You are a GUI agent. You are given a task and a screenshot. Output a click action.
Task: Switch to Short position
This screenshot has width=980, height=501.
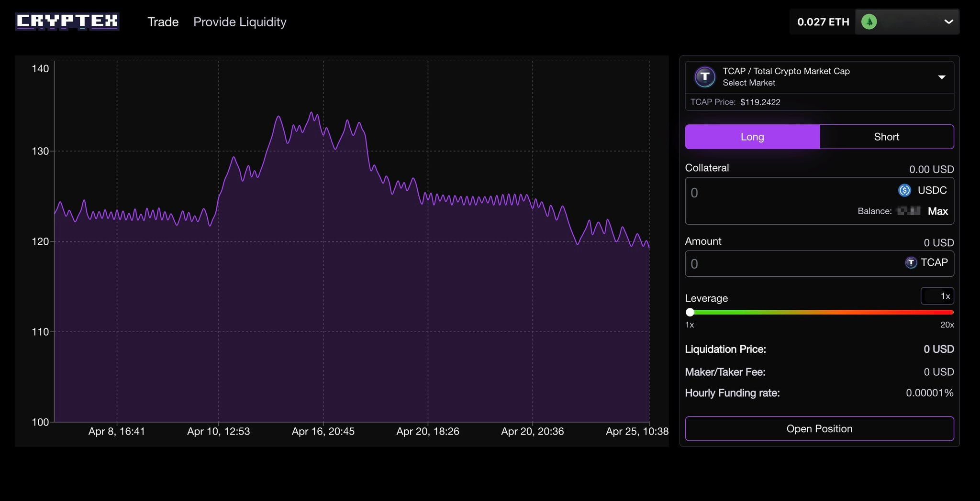(887, 137)
